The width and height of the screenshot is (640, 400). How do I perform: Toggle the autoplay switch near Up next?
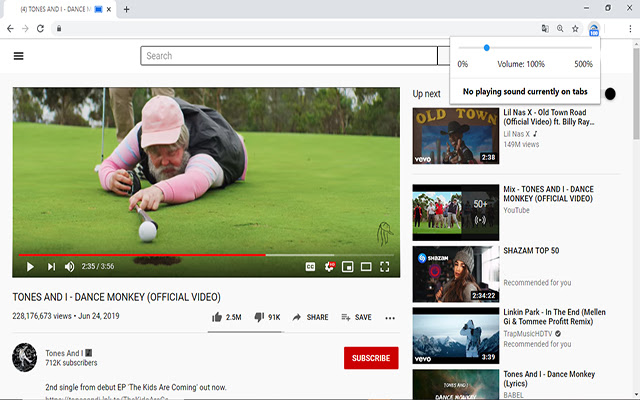(x=610, y=94)
